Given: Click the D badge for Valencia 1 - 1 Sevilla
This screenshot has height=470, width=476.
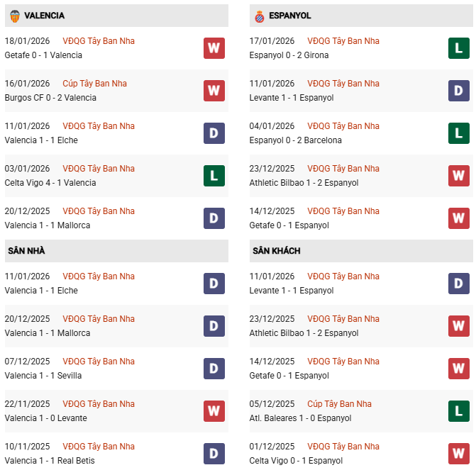Looking at the screenshot, I should coord(214,369).
